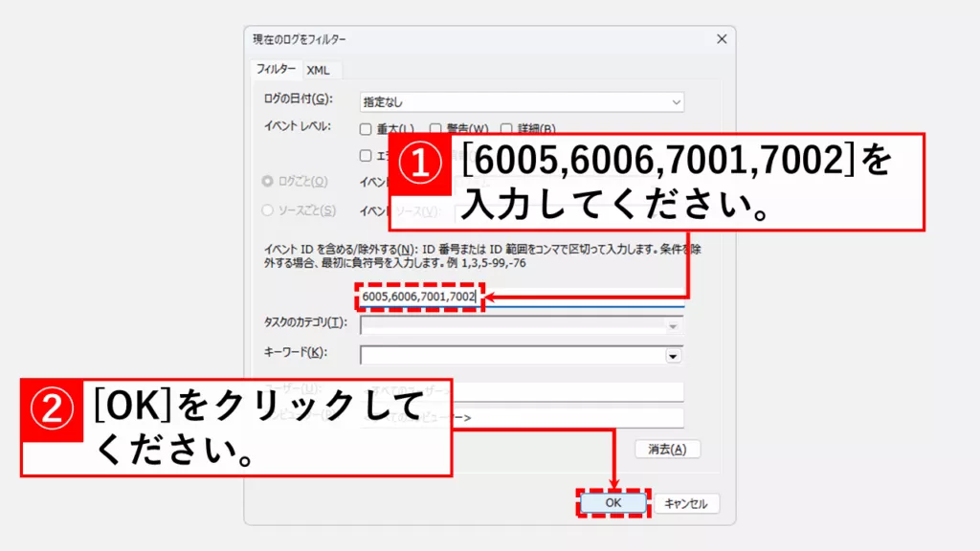Cancel the dialog with キャンセル
The width and height of the screenshot is (980, 551).
pos(685,503)
